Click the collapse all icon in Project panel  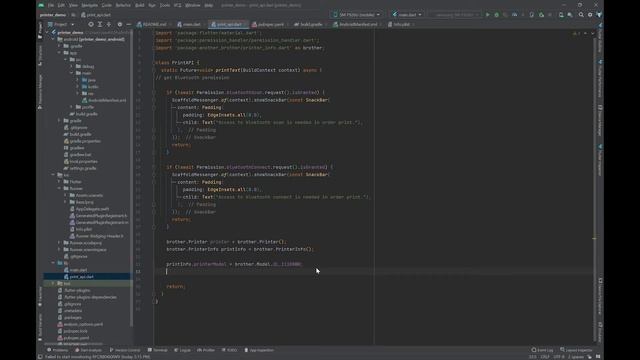(x=109, y=24)
